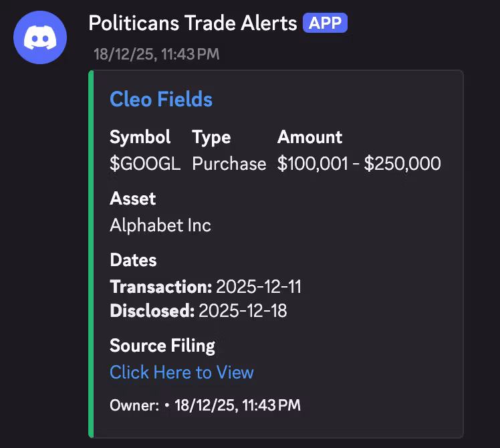Select the $100,001 - $250,000 amount value
Screen dimensions: 500x448
click(x=359, y=164)
